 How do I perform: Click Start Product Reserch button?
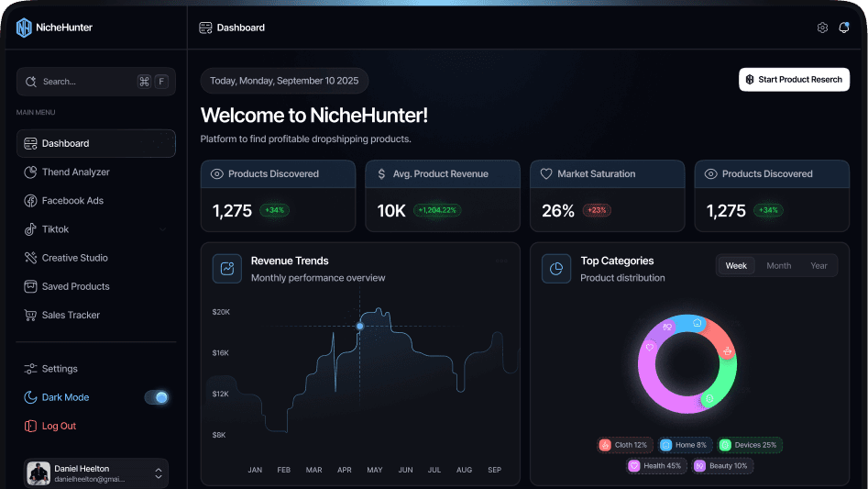794,80
